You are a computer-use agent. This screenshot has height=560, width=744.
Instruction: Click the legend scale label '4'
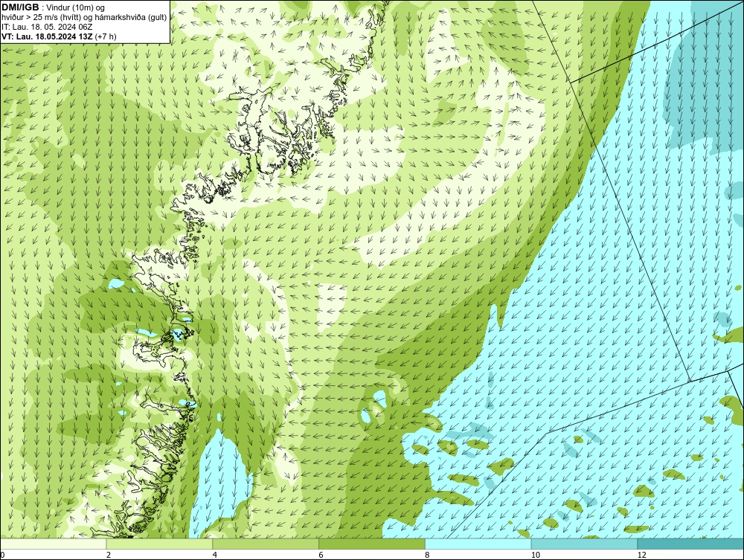(215, 555)
